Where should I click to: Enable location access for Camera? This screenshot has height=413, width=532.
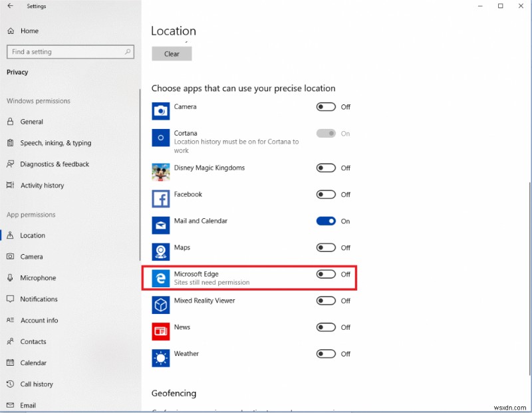tap(326, 106)
